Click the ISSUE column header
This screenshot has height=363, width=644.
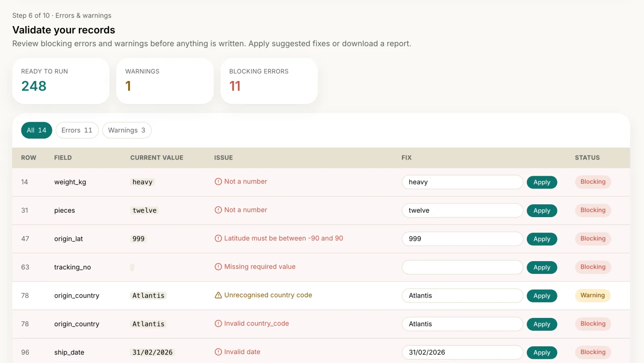point(223,158)
